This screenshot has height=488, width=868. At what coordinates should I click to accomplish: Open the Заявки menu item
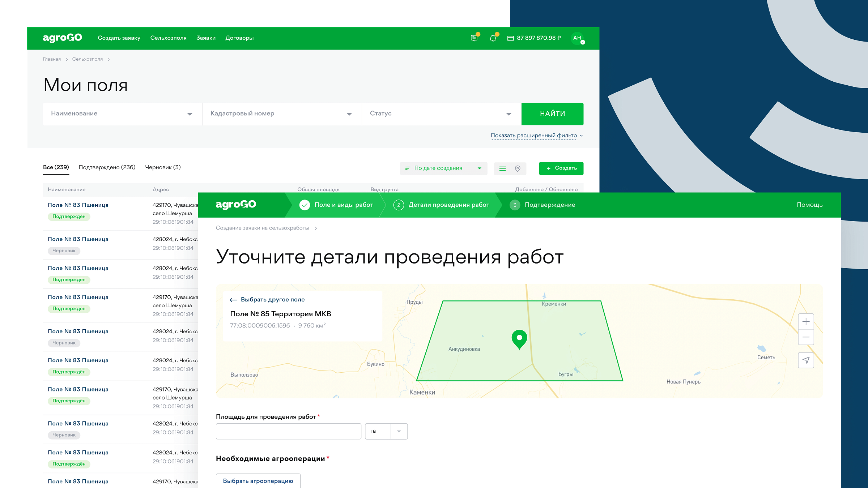[206, 38]
